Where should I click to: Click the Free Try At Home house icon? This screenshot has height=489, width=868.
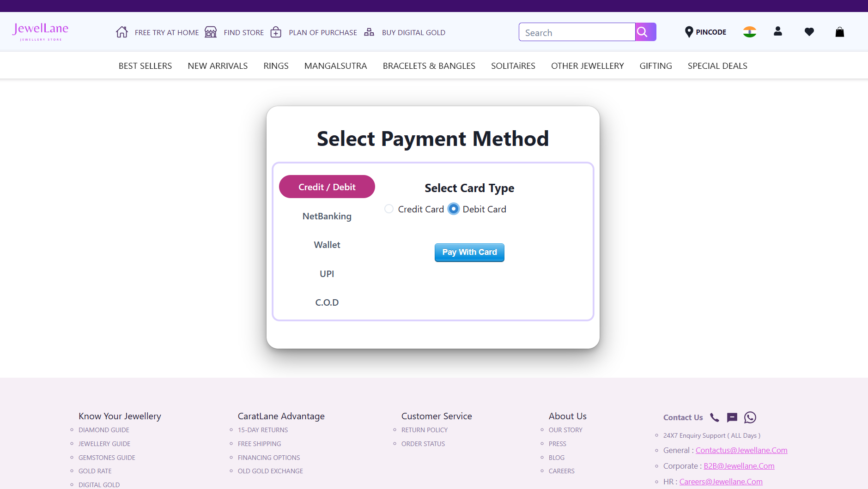point(122,32)
